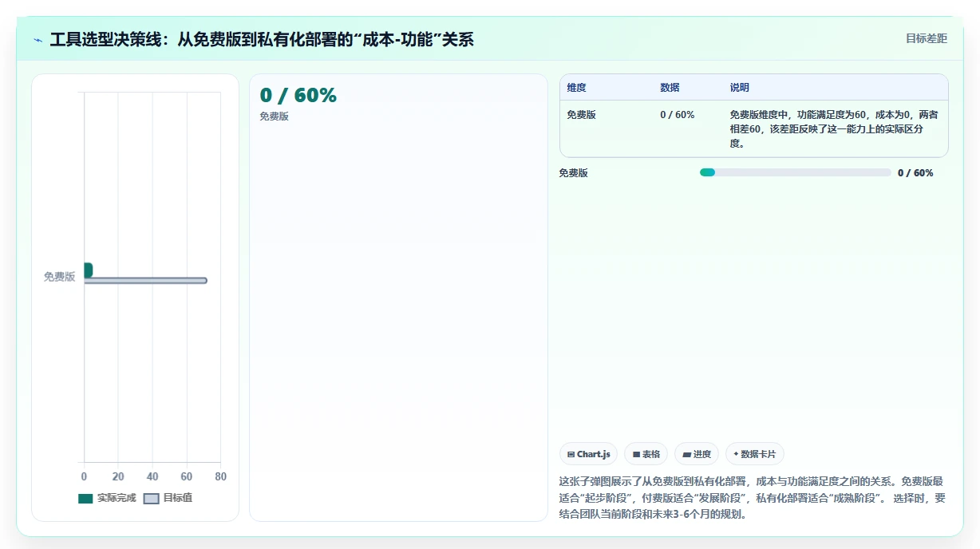Screen dimensions: 980x549
Task: Click the 数据 column header
Action: click(x=670, y=88)
